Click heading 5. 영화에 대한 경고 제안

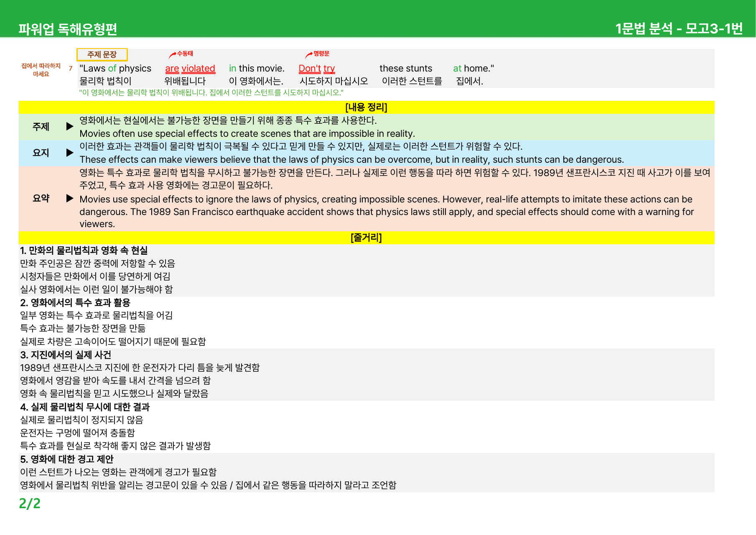point(67,459)
